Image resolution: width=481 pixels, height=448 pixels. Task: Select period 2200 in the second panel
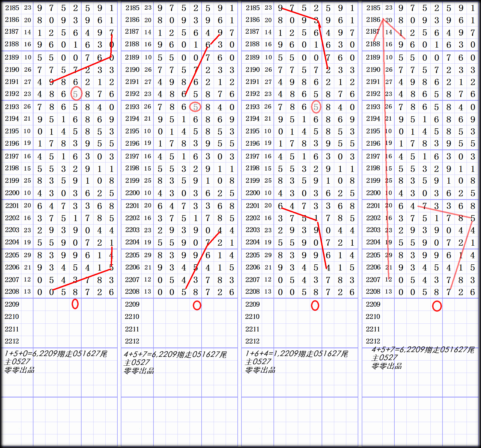coord(133,193)
